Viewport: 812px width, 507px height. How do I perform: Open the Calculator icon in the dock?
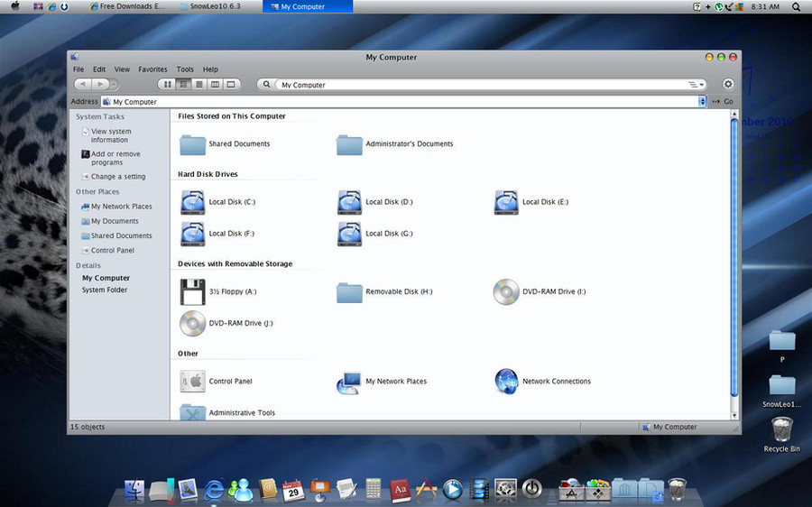coord(373,489)
